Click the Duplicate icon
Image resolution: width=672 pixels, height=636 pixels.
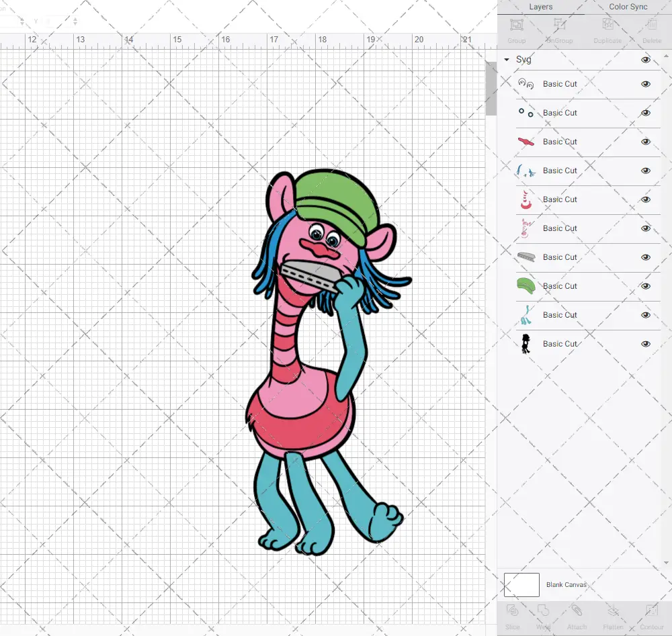coord(607,25)
